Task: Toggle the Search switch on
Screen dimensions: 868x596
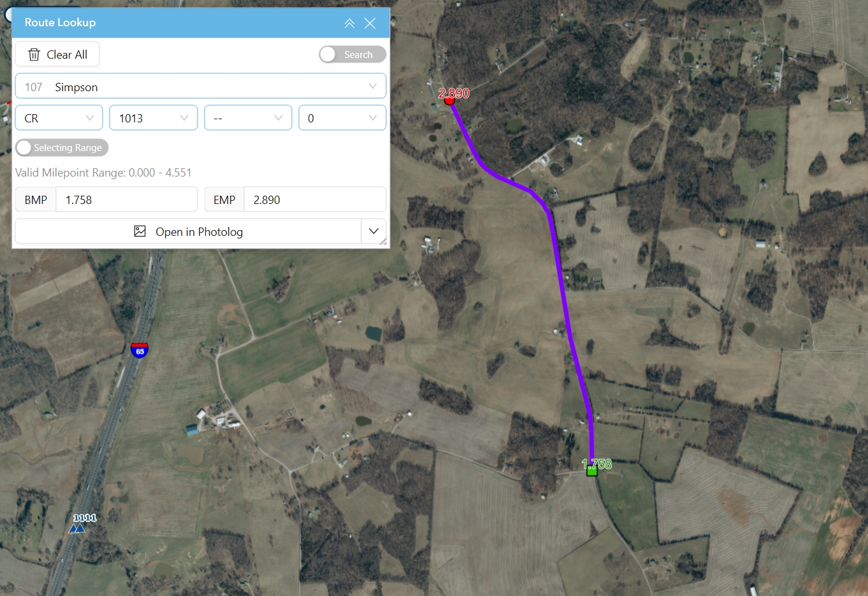Action: 352,55
